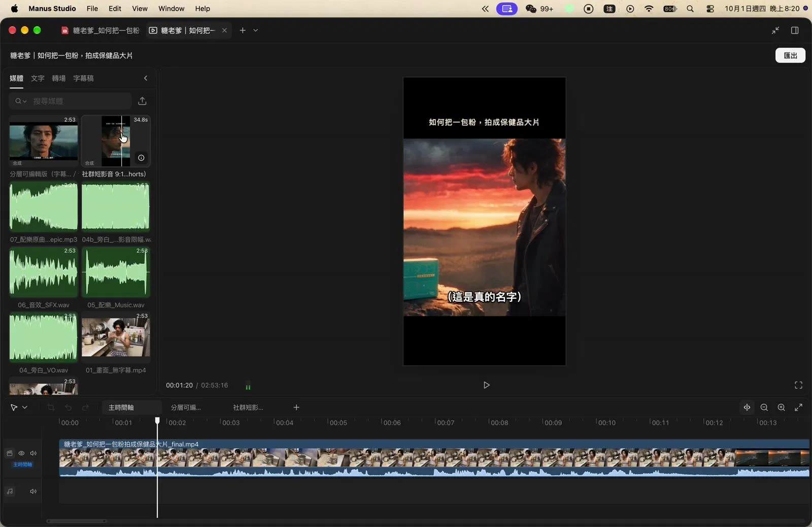
Task: Open the View menu
Action: [x=140, y=9]
